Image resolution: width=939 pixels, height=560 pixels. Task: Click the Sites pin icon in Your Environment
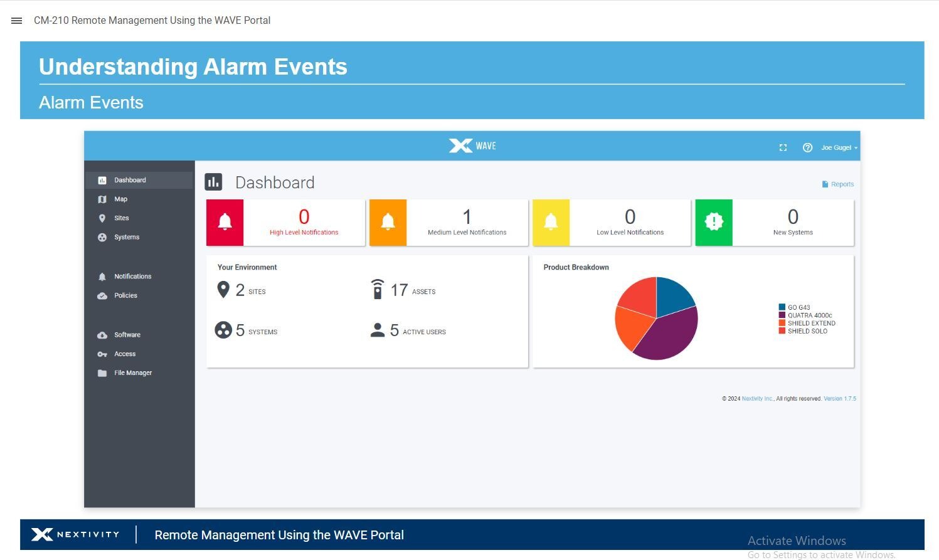[x=223, y=290]
